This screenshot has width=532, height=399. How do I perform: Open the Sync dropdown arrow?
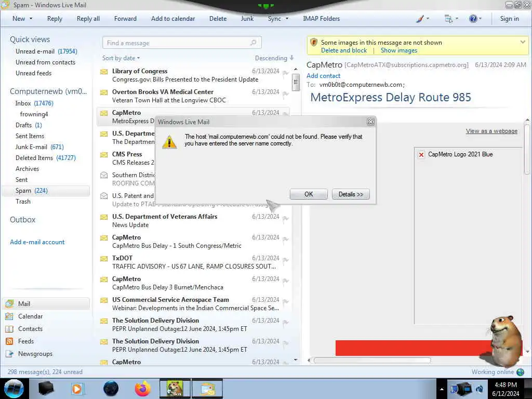[287, 19]
